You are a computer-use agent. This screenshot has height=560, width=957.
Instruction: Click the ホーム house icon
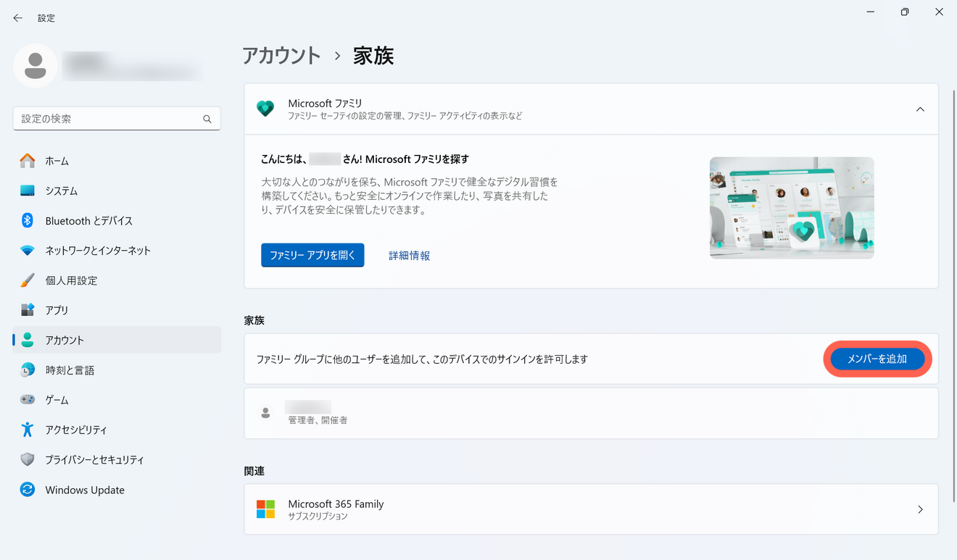point(28,161)
